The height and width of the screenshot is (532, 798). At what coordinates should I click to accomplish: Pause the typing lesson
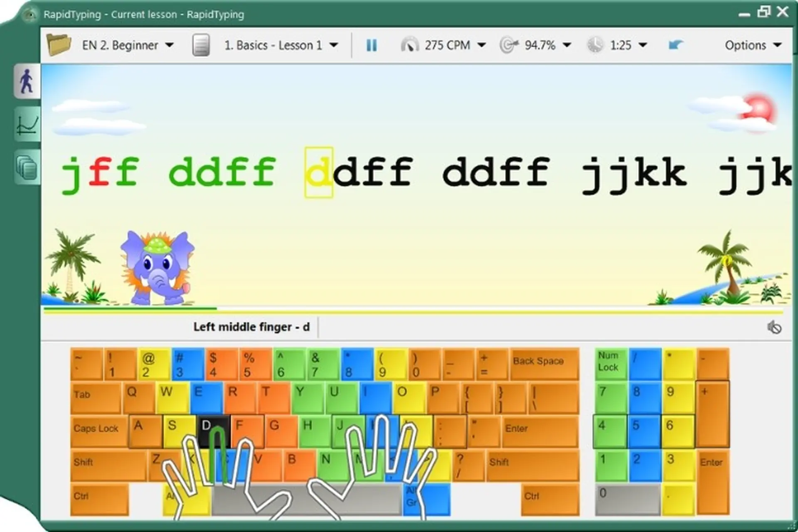pos(372,45)
